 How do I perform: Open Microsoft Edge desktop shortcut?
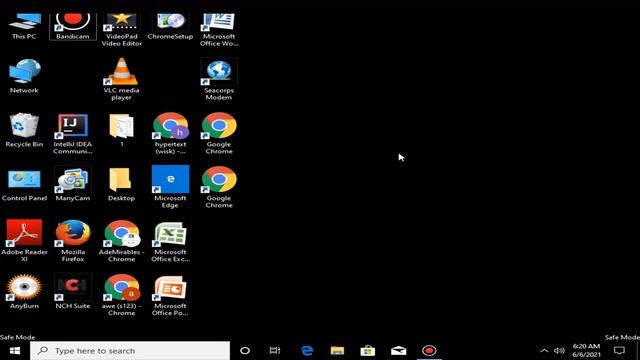click(x=170, y=187)
